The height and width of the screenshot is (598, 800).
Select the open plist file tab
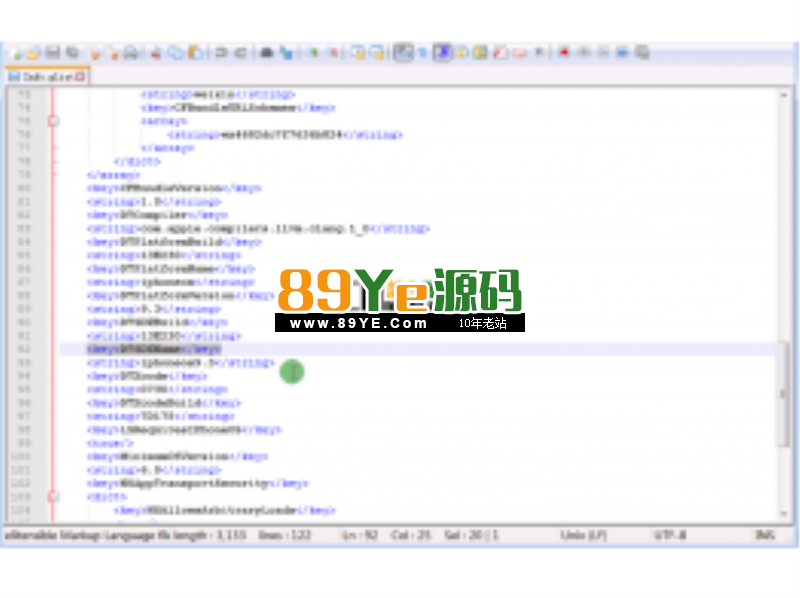coord(47,77)
